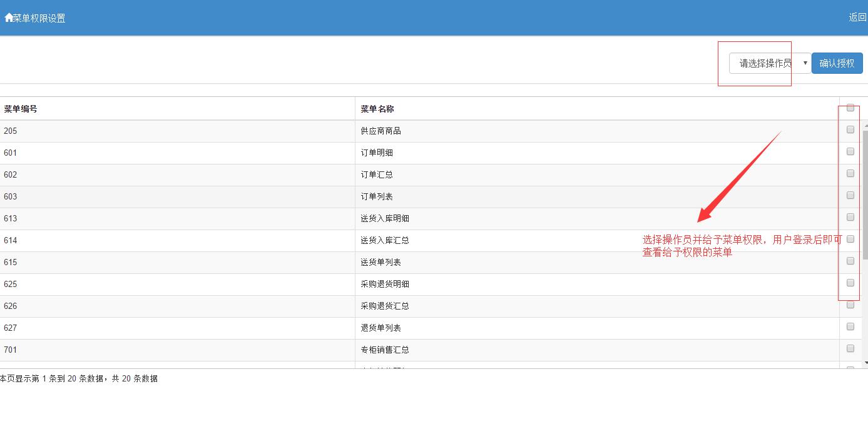Click the table scrollbar down arrow
The height and width of the screenshot is (424, 868).
coord(865,363)
